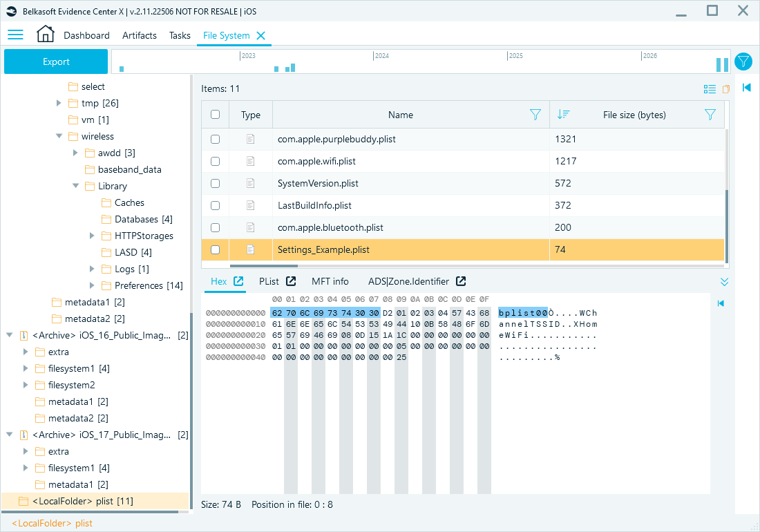Viewport: 760px width, 532px height.
Task: Toggle the select-all header checkbox
Action: [x=215, y=115]
